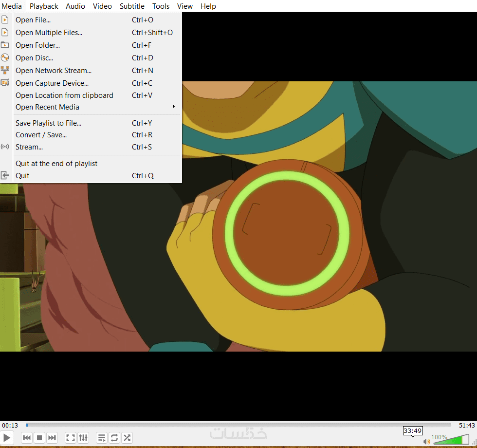The image size is (477, 448).
Task: Toggle Quit at the end of playlist
Action: (x=91, y=164)
